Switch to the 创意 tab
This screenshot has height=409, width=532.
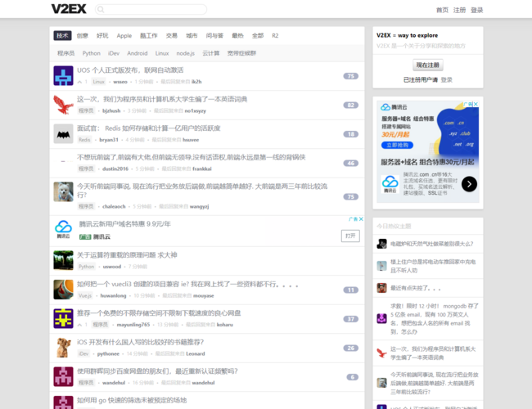83,36
